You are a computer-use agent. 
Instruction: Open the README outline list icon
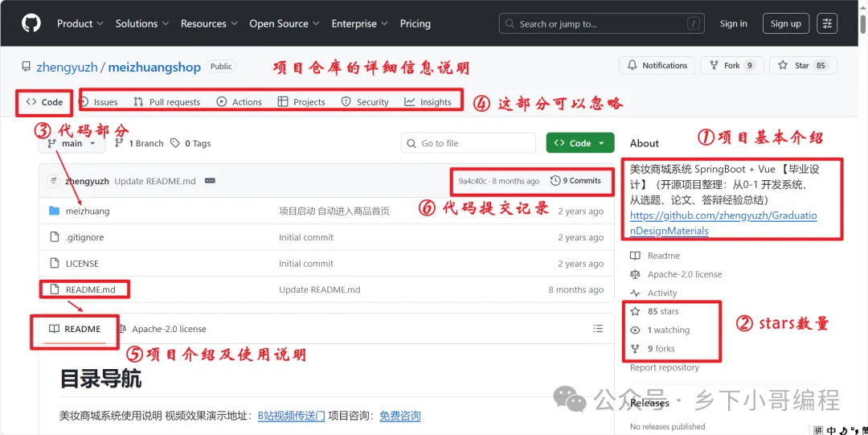(598, 329)
